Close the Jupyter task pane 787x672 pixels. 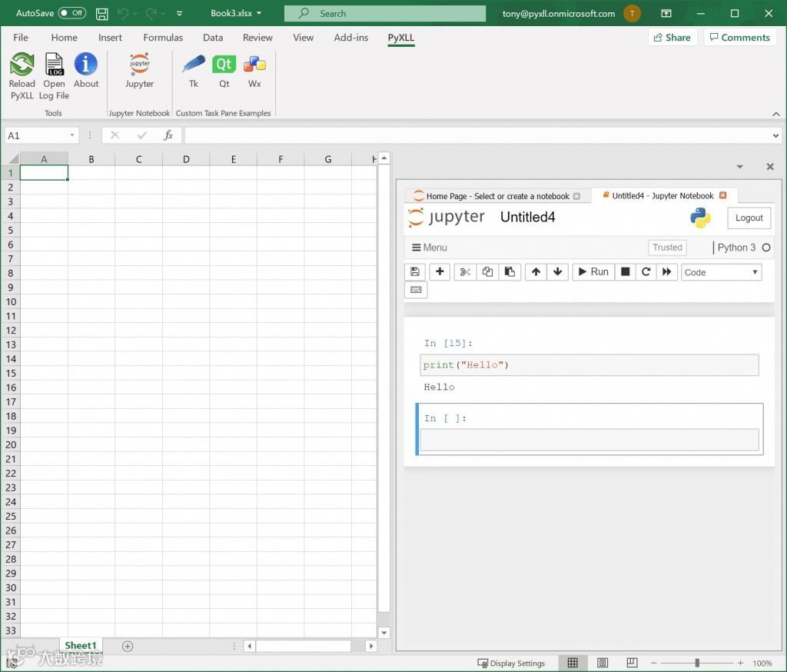pyautogui.click(x=770, y=167)
